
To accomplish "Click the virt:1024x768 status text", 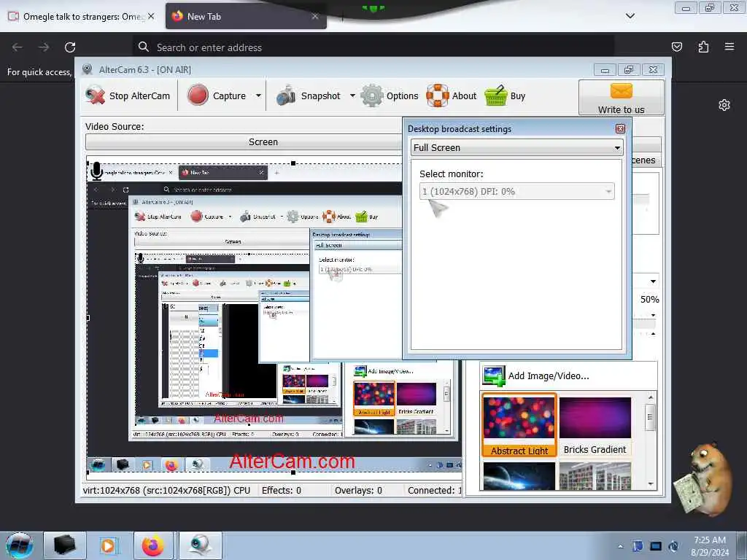I will pyautogui.click(x=167, y=490).
